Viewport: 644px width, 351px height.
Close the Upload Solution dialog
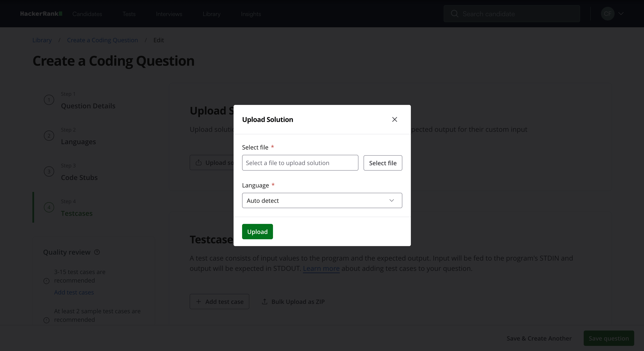click(394, 120)
